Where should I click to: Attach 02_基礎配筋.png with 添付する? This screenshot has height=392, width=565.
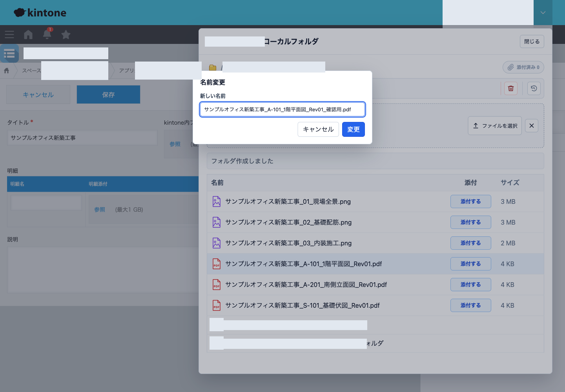pos(471,222)
